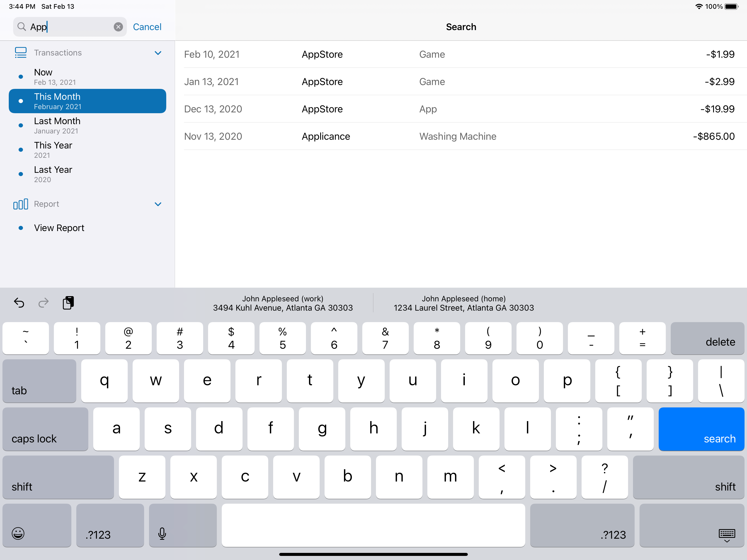This screenshot has width=747, height=560.
Task: Tap the redo arrow icon
Action: [43, 303]
